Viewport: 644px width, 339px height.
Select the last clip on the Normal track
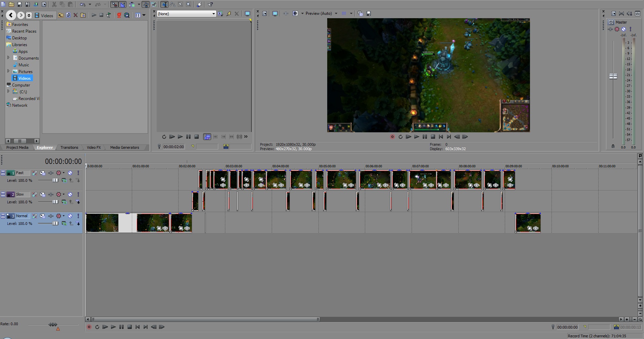[528, 223]
